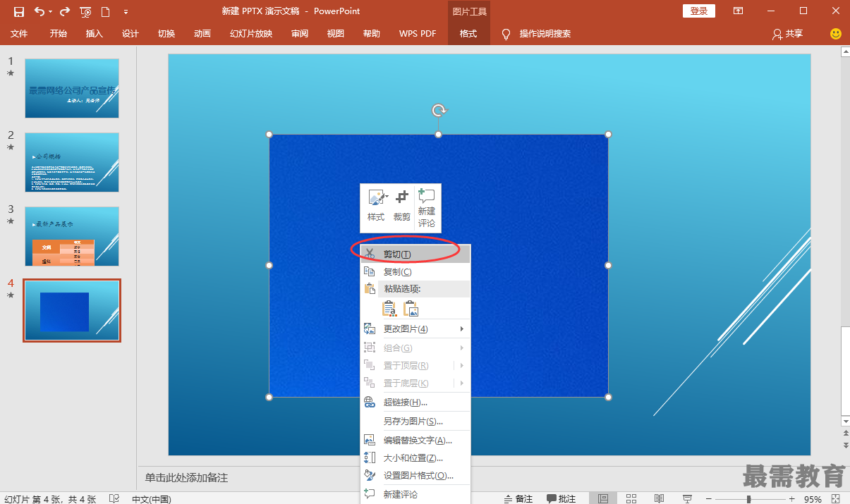Switch to the 插入 ribbon tab
This screenshot has height=504, width=850.
point(95,34)
